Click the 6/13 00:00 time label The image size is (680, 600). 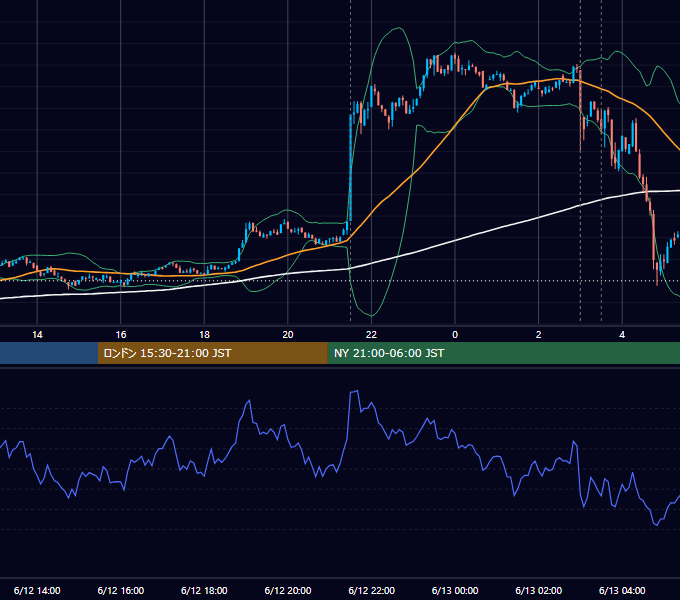pos(455,590)
